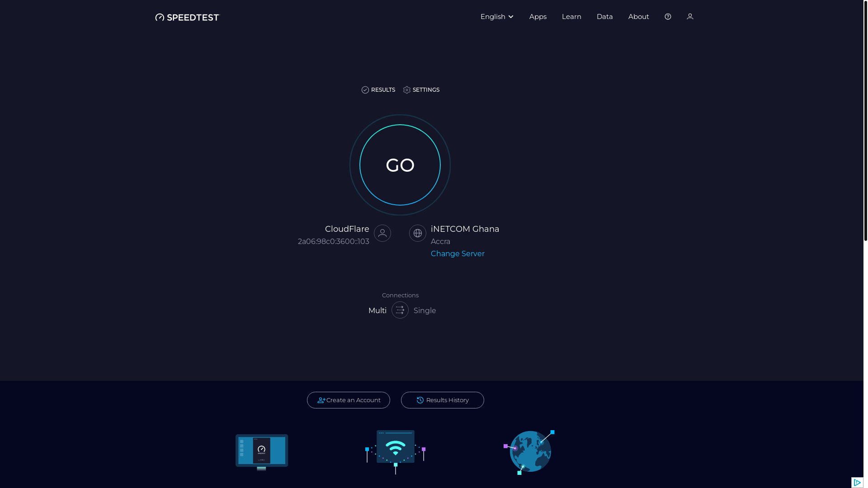The height and width of the screenshot is (488, 868).
Task: Click the Speedtest logo
Action: pos(187,17)
